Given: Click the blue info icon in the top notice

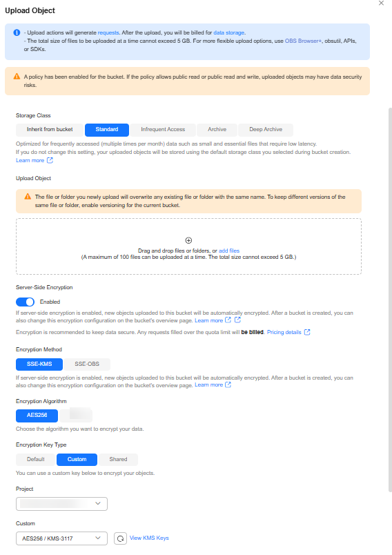Looking at the screenshot, I should (17, 32).
